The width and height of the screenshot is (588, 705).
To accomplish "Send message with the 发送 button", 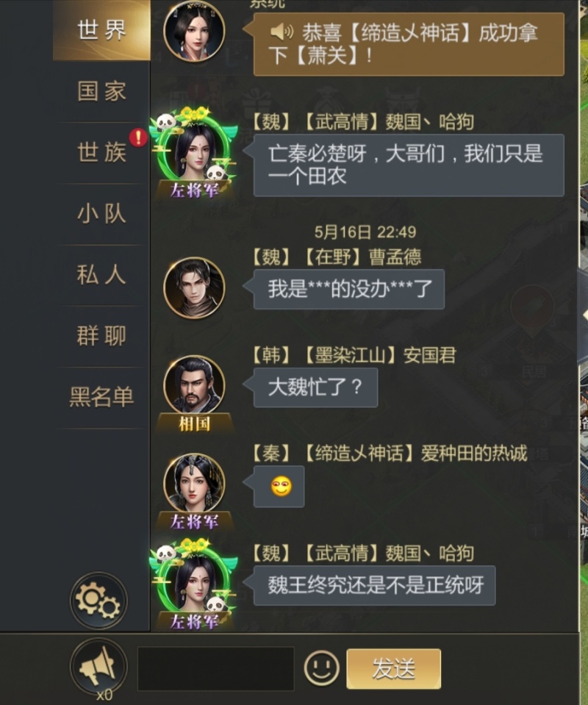I will pos(393,668).
